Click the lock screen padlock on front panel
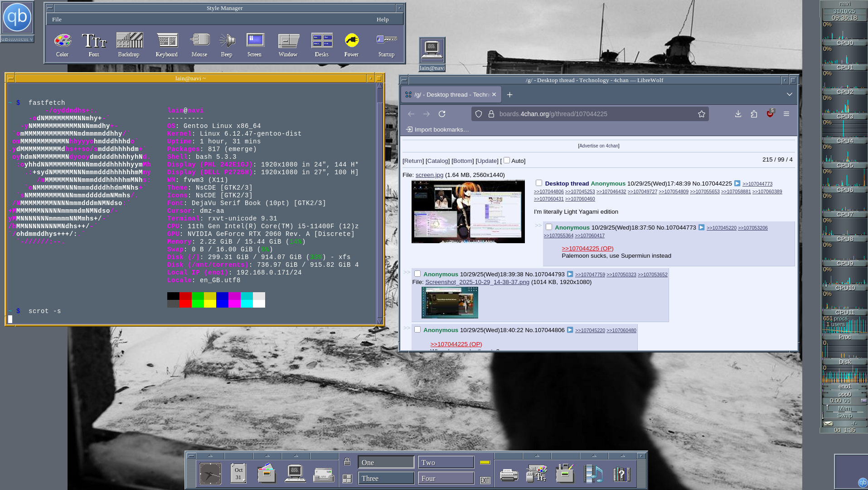Image resolution: width=868 pixels, height=490 pixels. [x=347, y=462]
